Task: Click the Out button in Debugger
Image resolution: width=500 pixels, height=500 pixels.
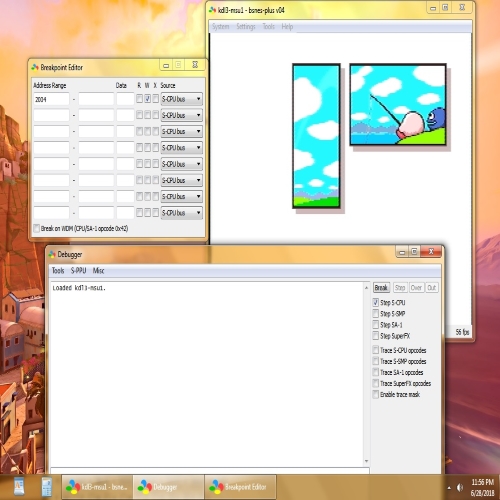Action: click(432, 287)
